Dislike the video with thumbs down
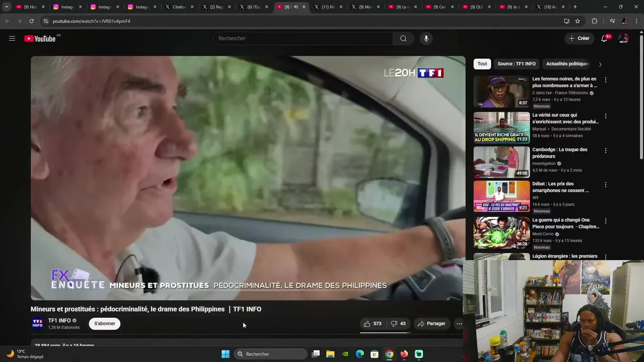Screen dimensions: 644x362 [398, 324]
